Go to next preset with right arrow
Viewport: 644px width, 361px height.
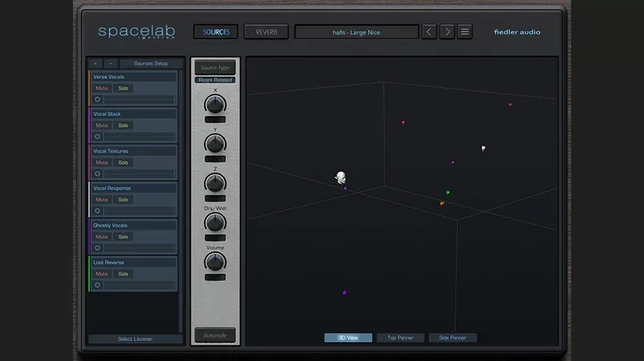(447, 32)
